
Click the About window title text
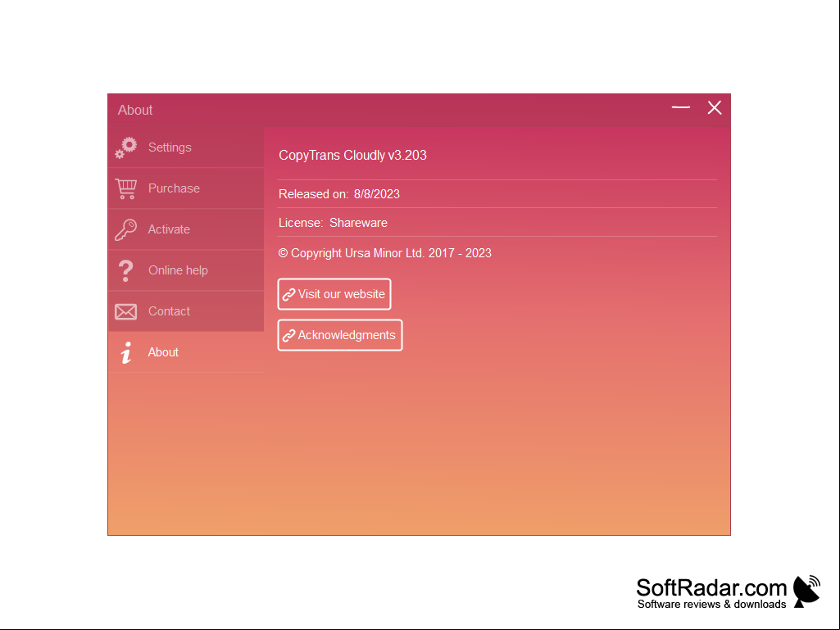click(135, 111)
